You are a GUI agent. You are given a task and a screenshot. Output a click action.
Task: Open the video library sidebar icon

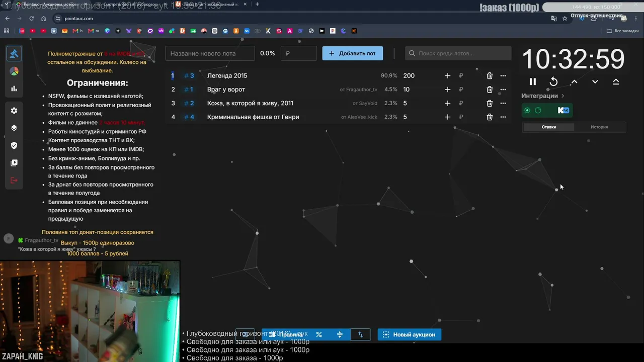[14, 163]
